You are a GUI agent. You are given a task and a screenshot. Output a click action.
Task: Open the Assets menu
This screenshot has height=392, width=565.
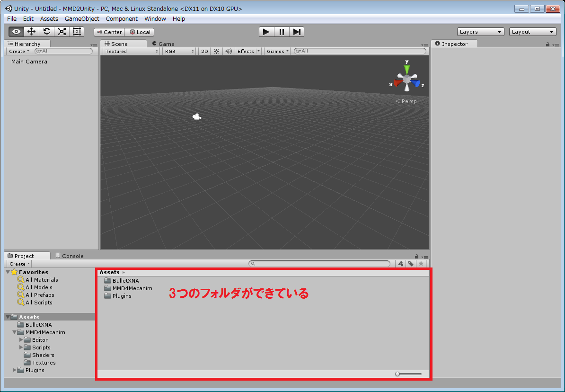(x=49, y=19)
